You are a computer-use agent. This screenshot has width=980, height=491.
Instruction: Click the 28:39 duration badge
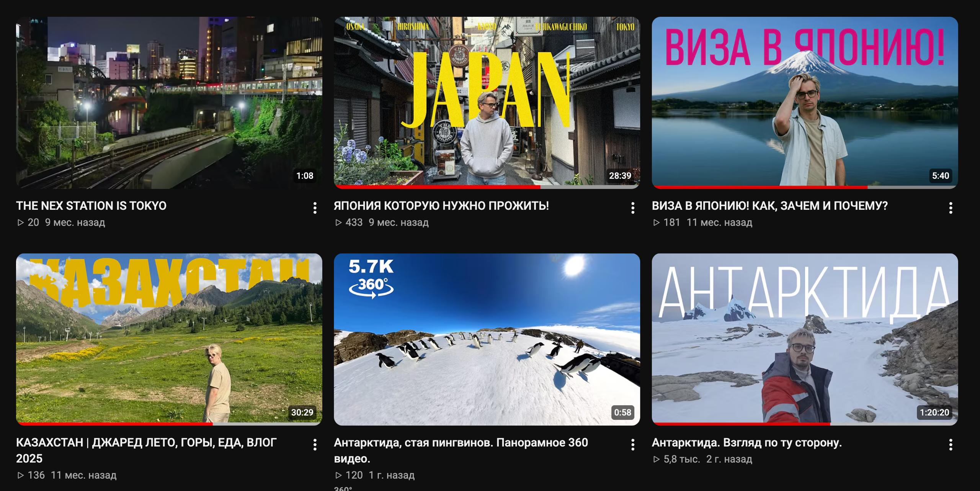point(620,176)
